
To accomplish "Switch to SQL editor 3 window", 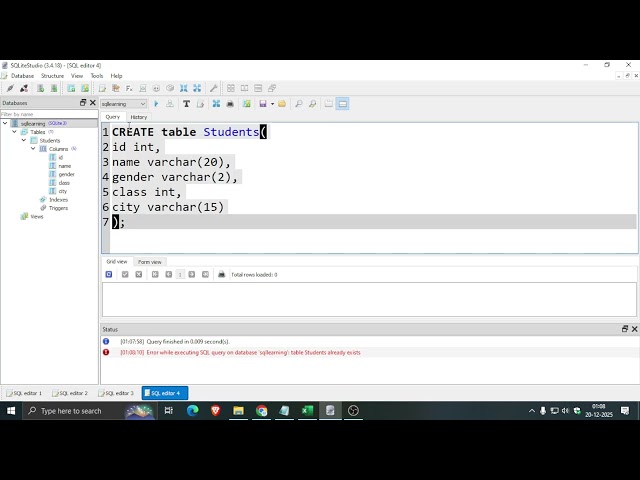I will (x=116, y=393).
